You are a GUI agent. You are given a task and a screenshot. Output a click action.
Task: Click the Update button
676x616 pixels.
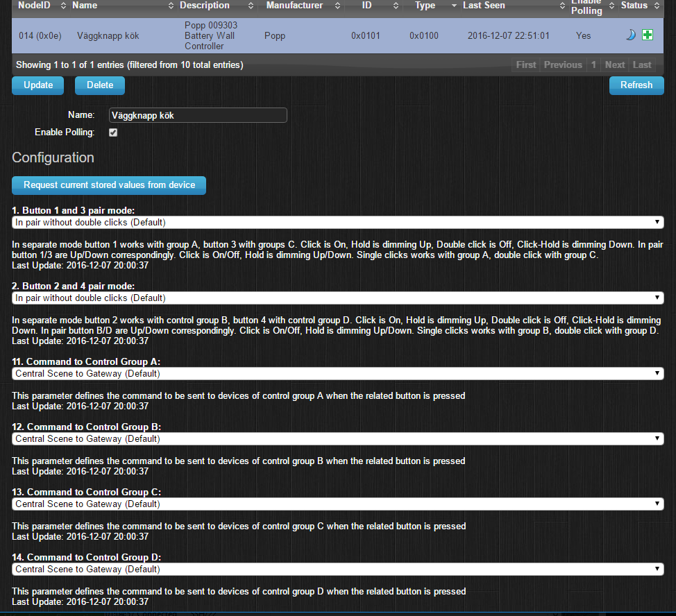38,85
